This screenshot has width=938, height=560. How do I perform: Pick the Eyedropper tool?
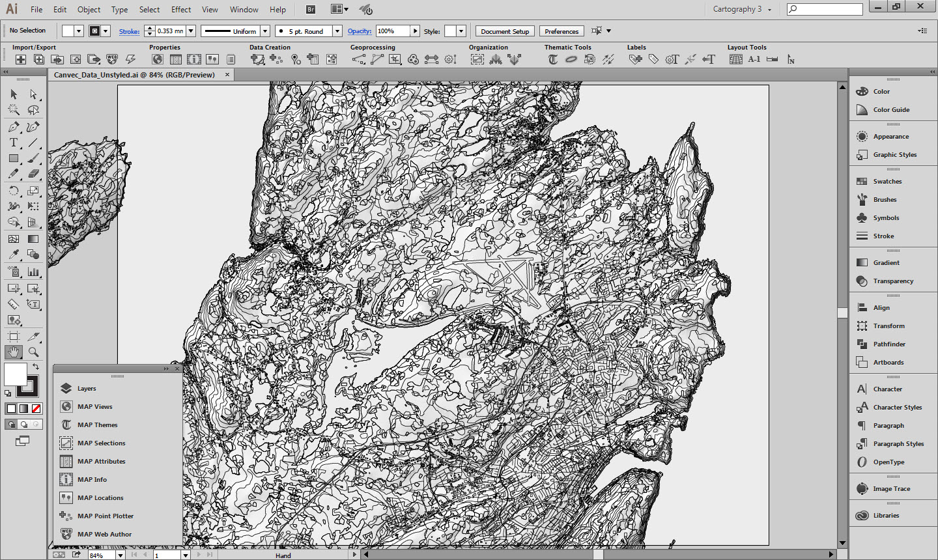pyautogui.click(x=13, y=255)
